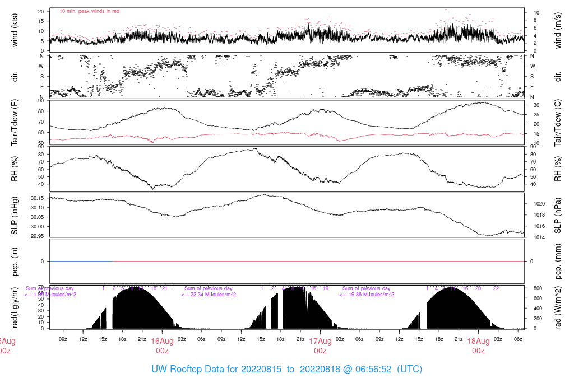Click the UW Rooftop Data chart title
Viewport: 574px width, 392px height.
click(x=286, y=369)
